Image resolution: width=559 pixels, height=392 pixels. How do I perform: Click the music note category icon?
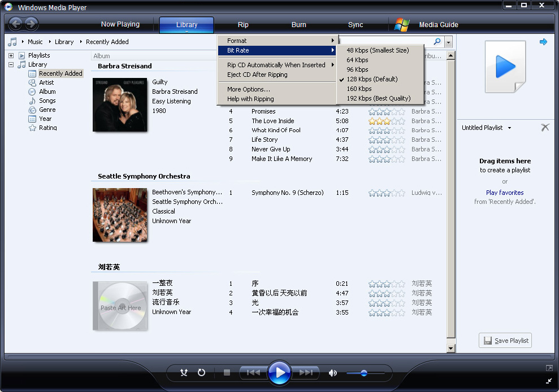pos(12,42)
